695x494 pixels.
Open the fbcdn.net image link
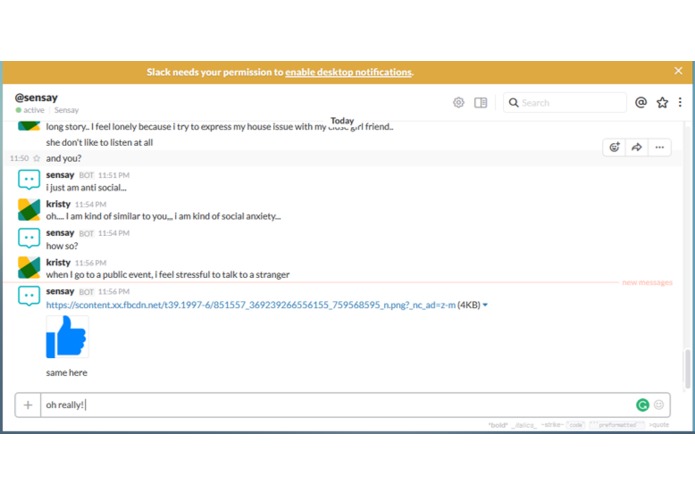pyautogui.click(x=250, y=305)
